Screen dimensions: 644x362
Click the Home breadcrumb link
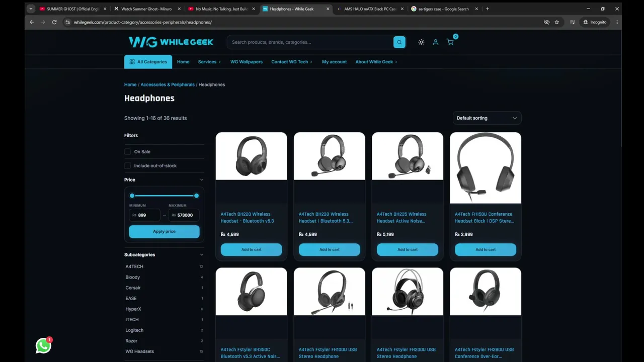[130, 84]
